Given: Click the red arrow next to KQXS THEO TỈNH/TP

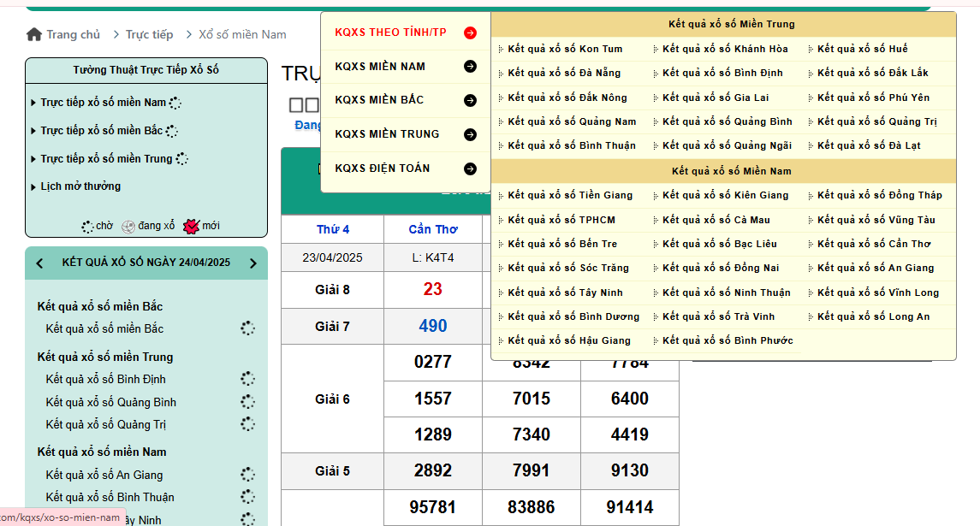Looking at the screenshot, I should coord(470,33).
